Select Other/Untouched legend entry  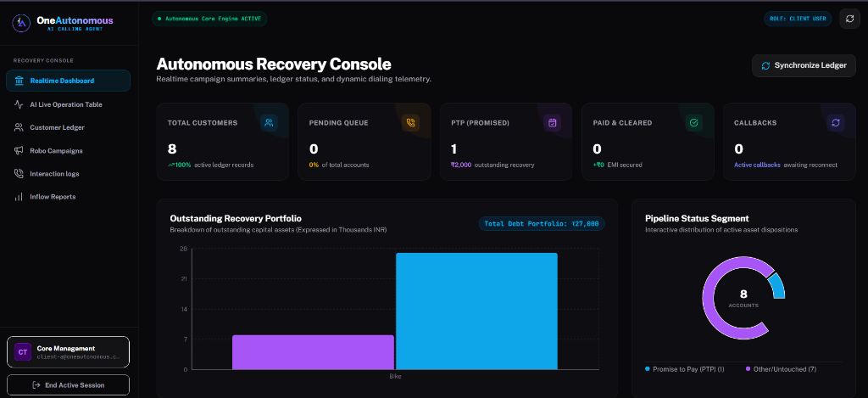[781, 369]
